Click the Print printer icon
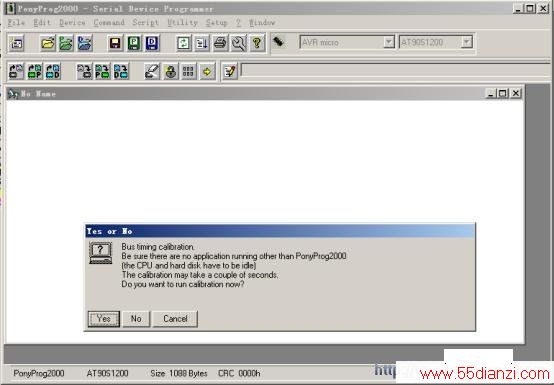The width and height of the screenshot is (554, 385). (x=220, y=43)
